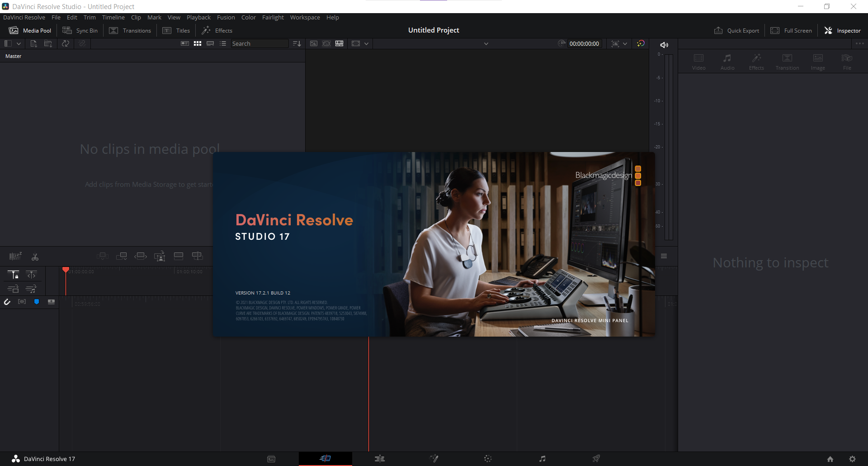Click the red playhead in the upper timeline
This screenshot has height=466, width=868.
66,270
